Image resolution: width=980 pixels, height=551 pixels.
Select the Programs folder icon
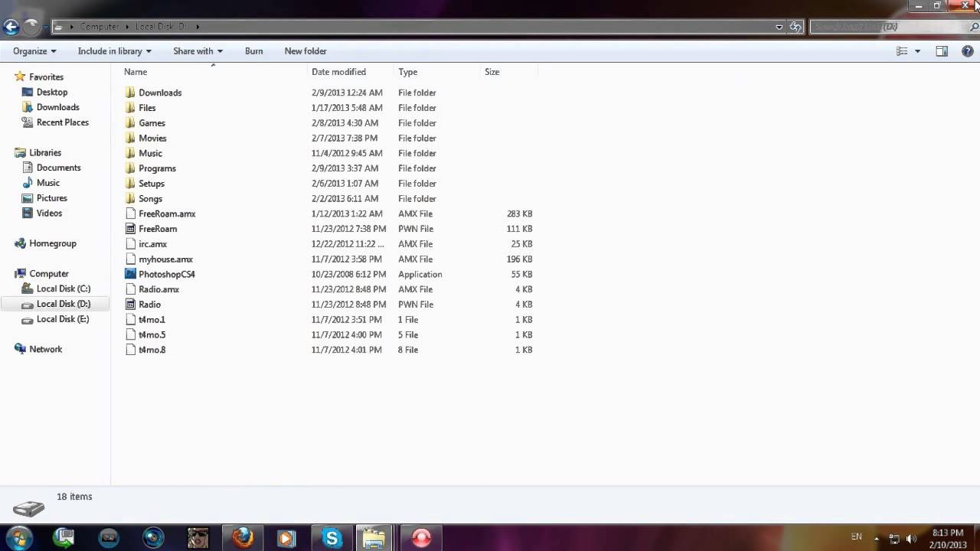tap(130, 168)
